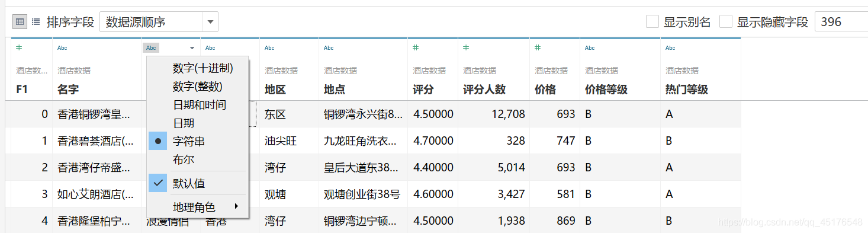
Task: Click district cell 油尖旺
Action: (x=289, y=141)
